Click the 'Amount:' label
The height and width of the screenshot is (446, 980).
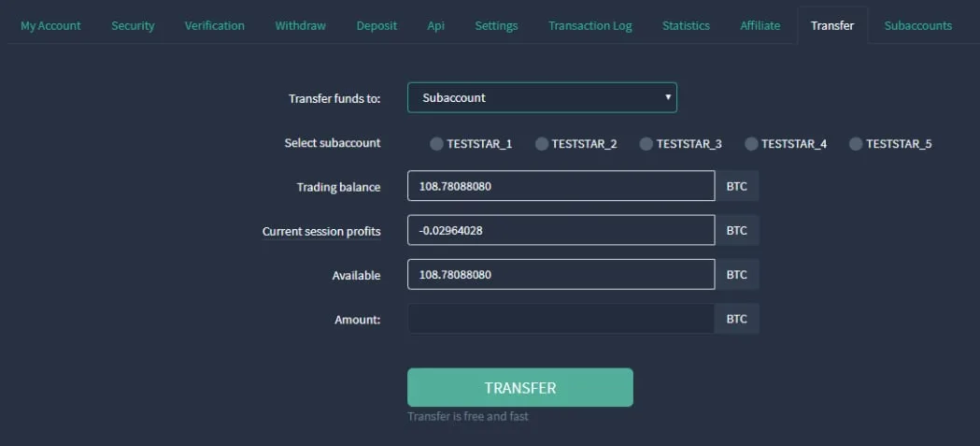tap(358, 320)
